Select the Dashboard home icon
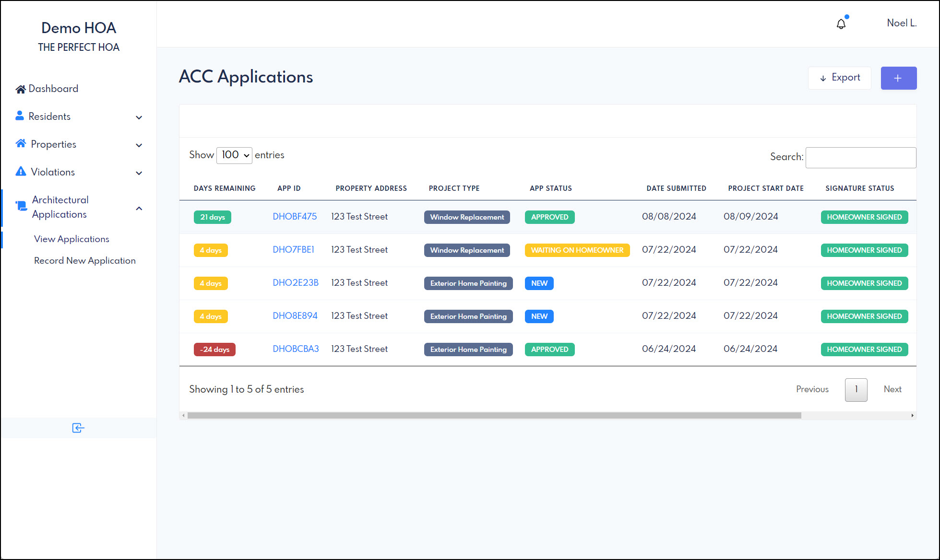The height and width of the screenshot is (560, 940). 20,88
